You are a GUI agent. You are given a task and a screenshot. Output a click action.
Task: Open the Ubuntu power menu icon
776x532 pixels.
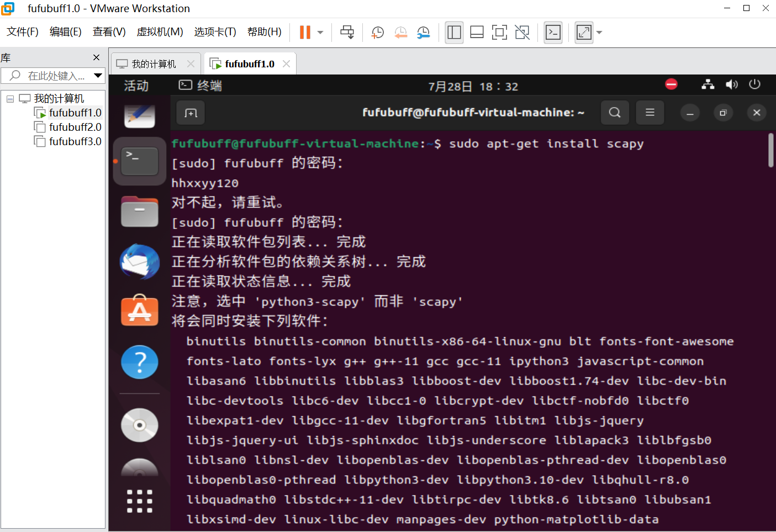(754, 84)
